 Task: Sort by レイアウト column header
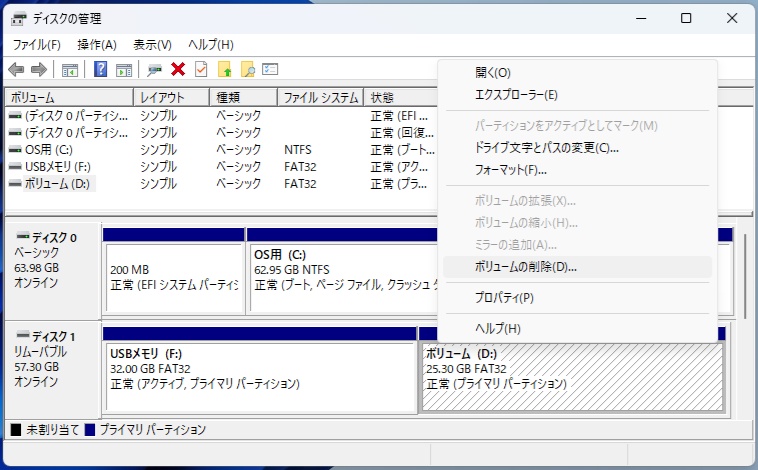(172, 98)
